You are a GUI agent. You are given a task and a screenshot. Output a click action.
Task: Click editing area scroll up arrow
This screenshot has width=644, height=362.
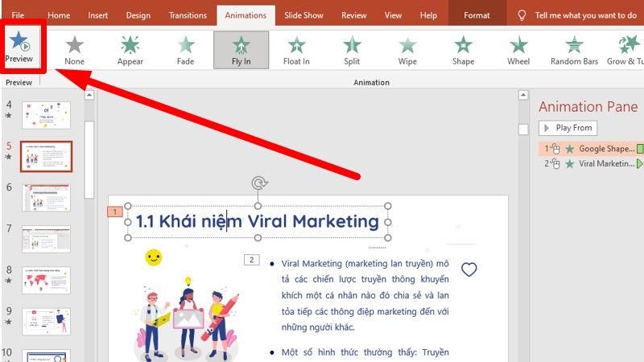[x=522, y=95]
